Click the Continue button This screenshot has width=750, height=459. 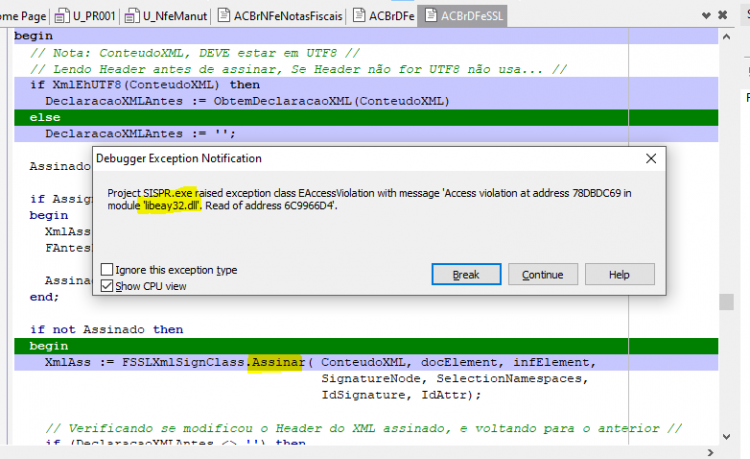point(543,274)
